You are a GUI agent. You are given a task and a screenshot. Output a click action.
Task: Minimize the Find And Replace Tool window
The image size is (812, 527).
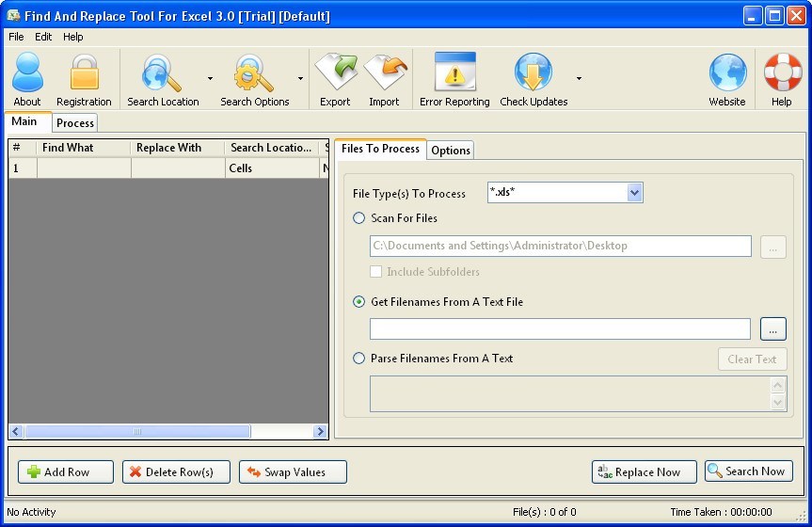(x=753, y=16)
